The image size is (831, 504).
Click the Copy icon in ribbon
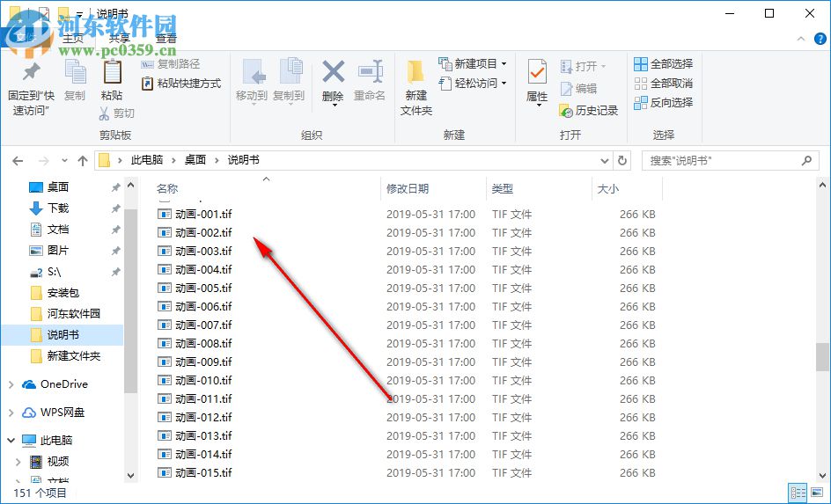tap(75, 80)
